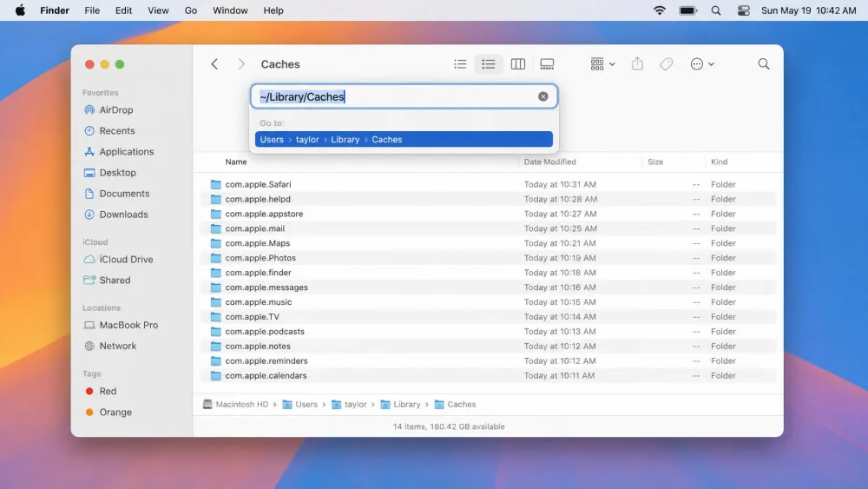Select the com.apple.calendars folder
Screen dimensions: 868x489
[488, 375]
